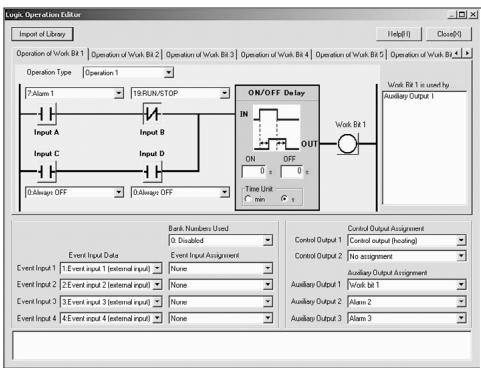This screenshot has height=368, width=481.
Task: Click the OFF delay time input field
Action: [292, 171]
